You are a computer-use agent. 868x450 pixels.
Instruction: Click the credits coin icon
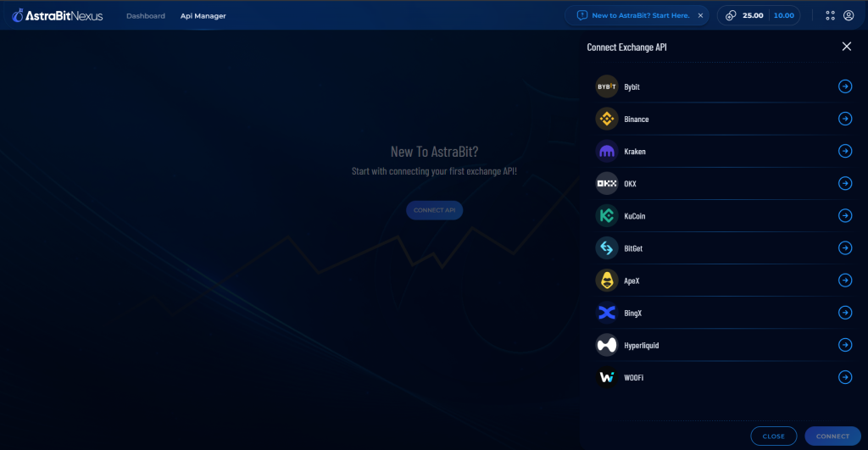point(731,15)
